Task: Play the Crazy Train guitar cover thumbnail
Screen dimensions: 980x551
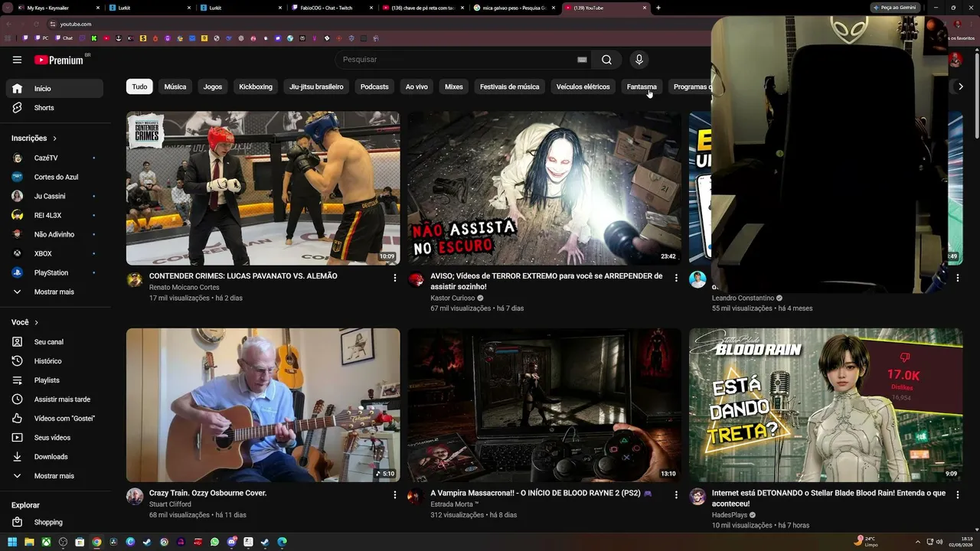Action: coord(263,405)
